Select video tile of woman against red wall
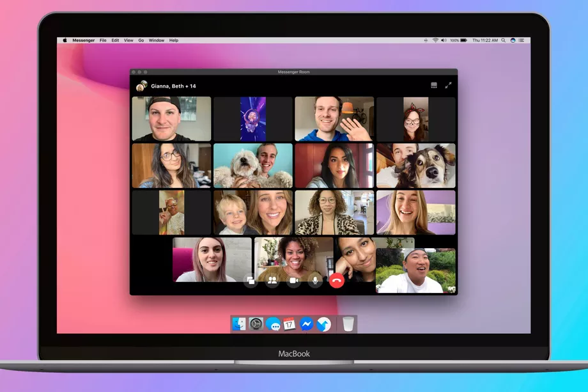Screen dimensions: 588x392 [x=334, y=166]
